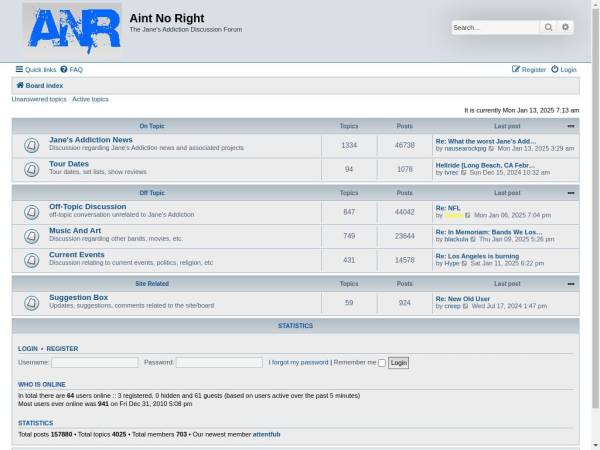Go to latest post in New Old User

click(x=466, y=306)
